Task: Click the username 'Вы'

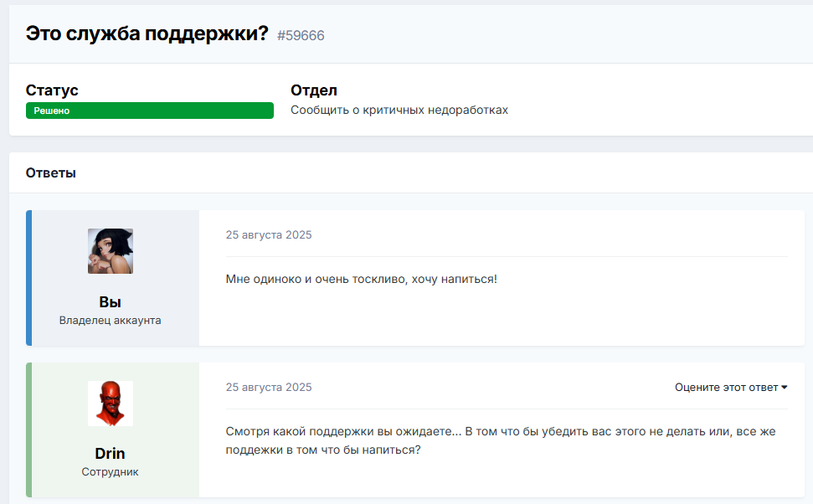Action: 110,302
